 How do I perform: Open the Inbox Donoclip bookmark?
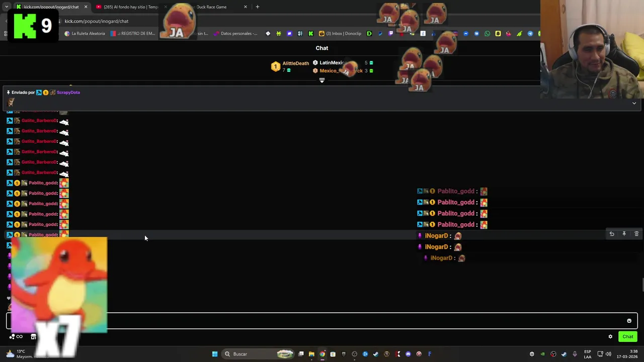tap(340, 34)
